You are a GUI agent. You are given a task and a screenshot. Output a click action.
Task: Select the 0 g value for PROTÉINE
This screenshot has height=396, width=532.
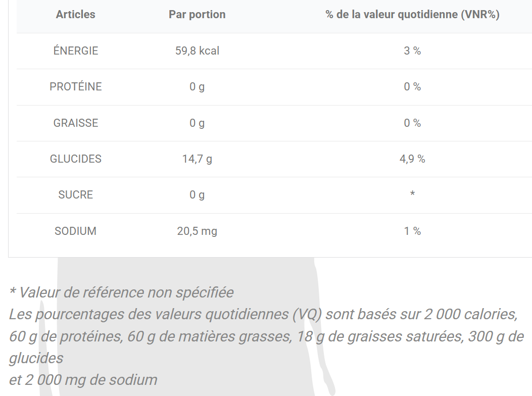coord(197,87)
